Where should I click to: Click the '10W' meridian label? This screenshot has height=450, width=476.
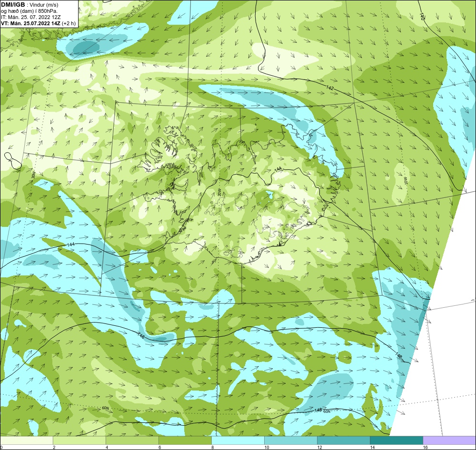point(405,181)
